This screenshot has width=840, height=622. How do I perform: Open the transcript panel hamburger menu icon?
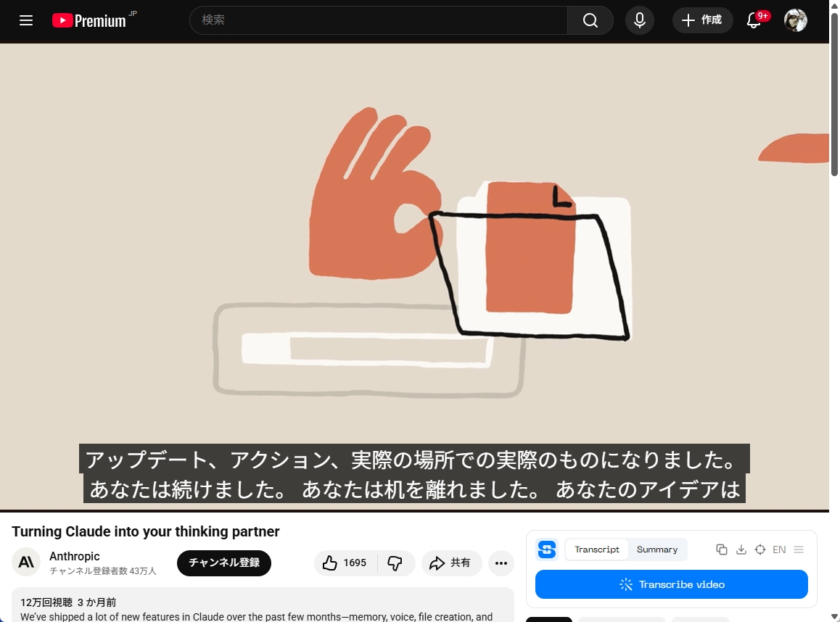pyautogui.click(x=798, y=550)
